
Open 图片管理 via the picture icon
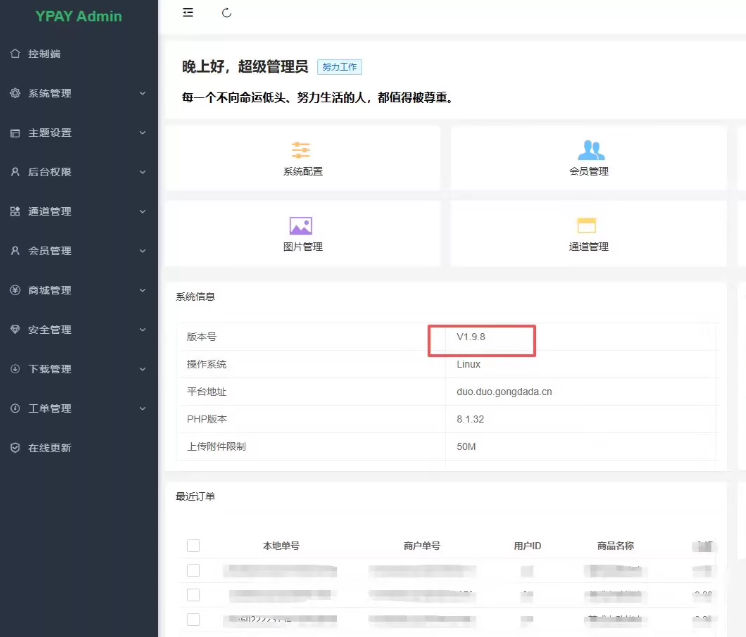coord(301,225)
